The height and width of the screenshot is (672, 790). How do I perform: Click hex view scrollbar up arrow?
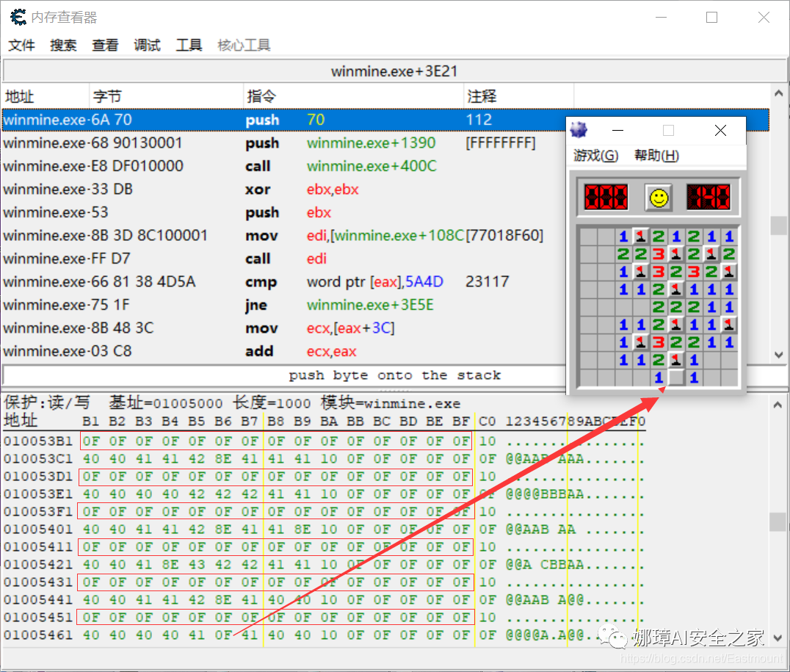pyautogui.click(x=778, y=405)
